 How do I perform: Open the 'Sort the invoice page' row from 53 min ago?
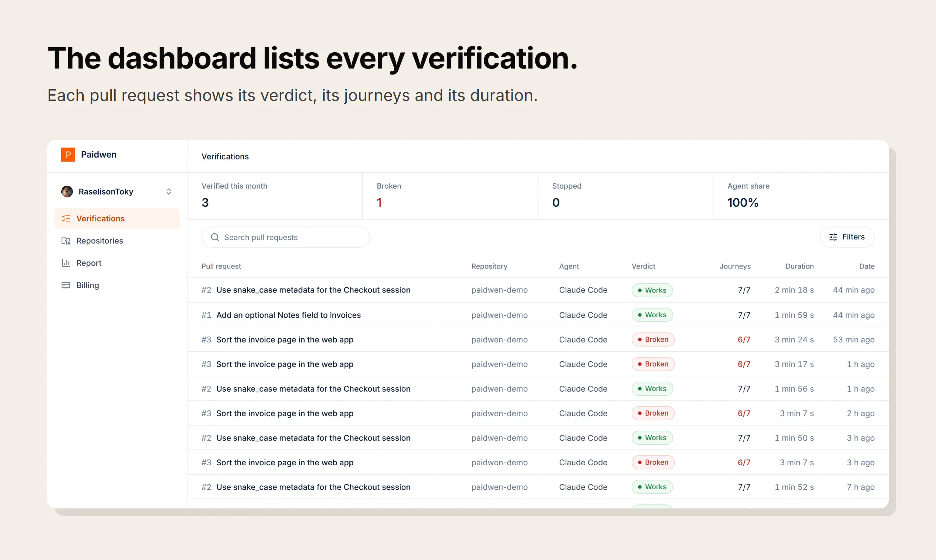point(538,340)
